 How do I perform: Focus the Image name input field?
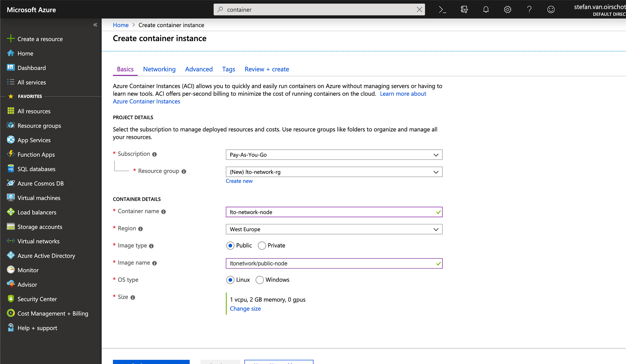334,263
